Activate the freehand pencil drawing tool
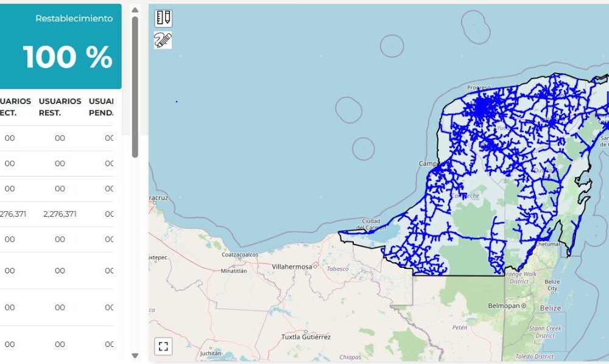Viewport: 609px width, 364px height. (163, 40)
